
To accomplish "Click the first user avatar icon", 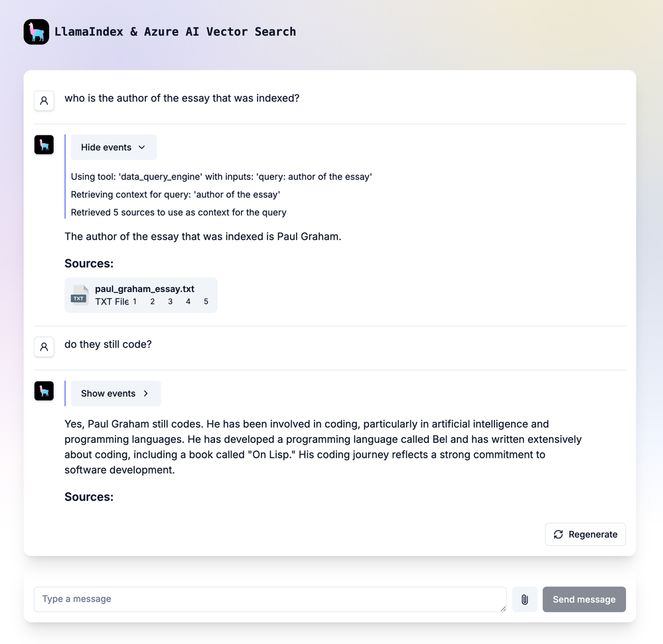I will click(x=44, y=101).
